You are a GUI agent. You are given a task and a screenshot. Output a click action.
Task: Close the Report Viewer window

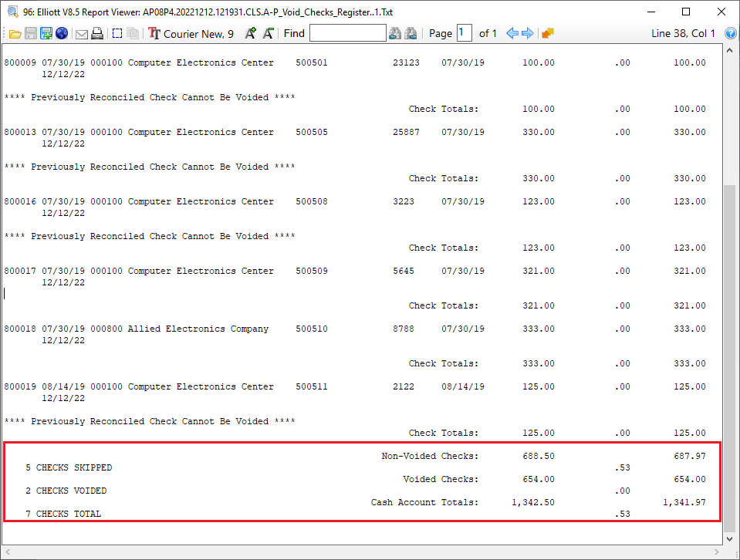(721, 12)
